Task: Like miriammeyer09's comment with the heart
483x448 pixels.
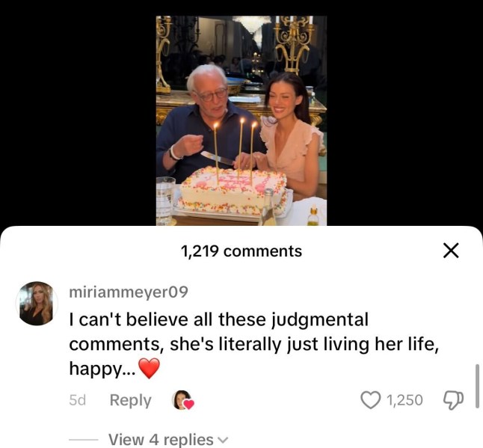Action: 371,400
